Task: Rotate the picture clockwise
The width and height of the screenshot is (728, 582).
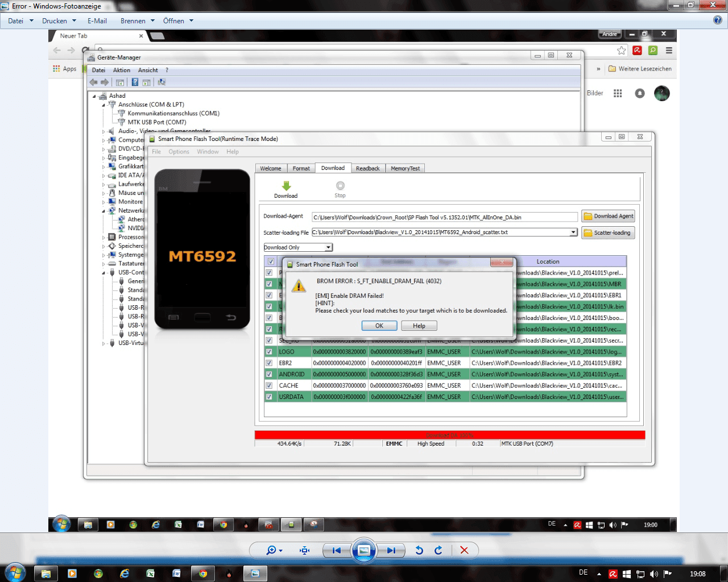Action: click(x=439, y=550)
